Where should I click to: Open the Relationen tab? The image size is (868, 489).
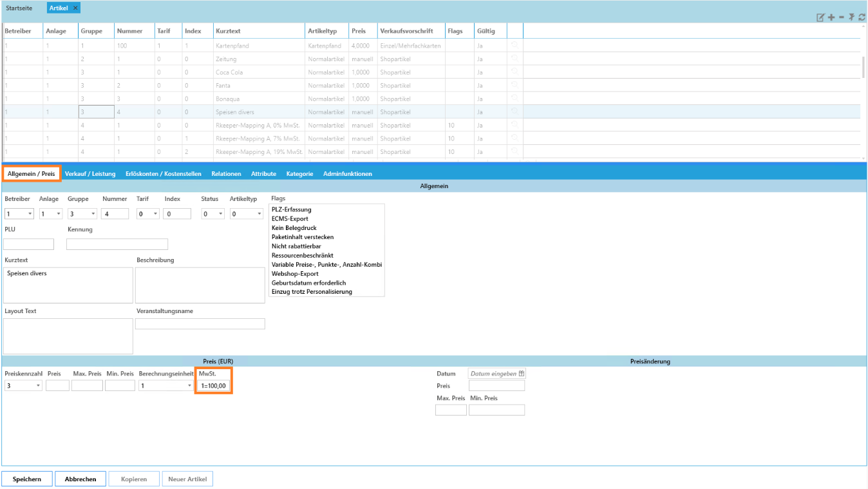226,174
